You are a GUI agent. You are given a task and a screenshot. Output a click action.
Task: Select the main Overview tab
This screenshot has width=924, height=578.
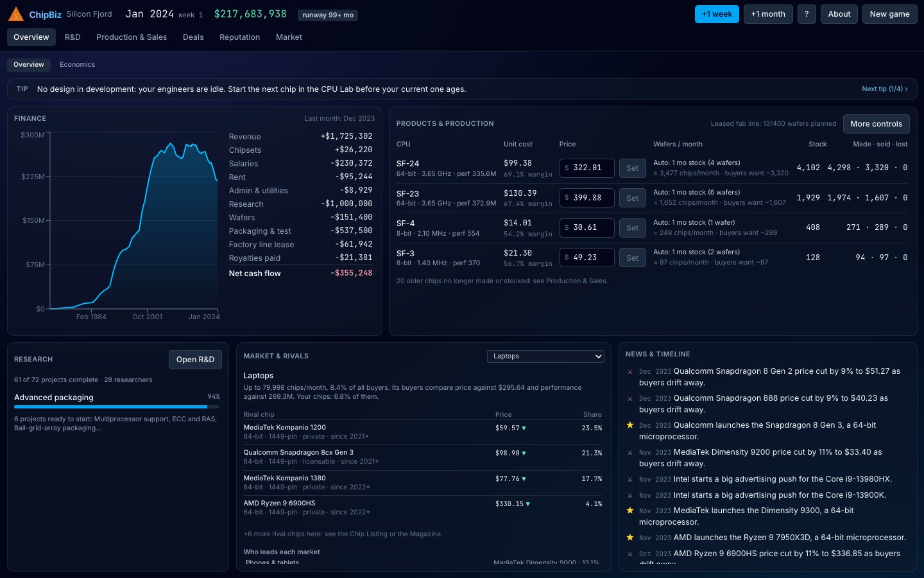pos(31,37)
